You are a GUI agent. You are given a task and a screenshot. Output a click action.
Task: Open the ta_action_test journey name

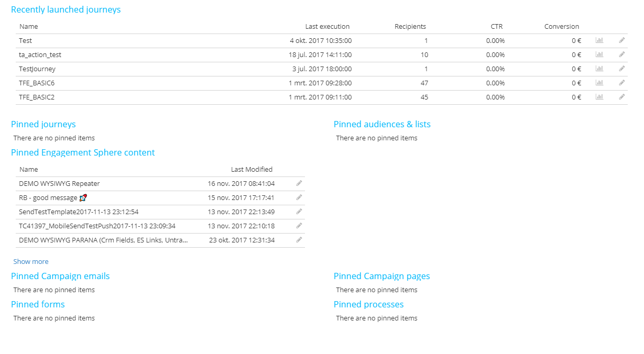(40, 54)
